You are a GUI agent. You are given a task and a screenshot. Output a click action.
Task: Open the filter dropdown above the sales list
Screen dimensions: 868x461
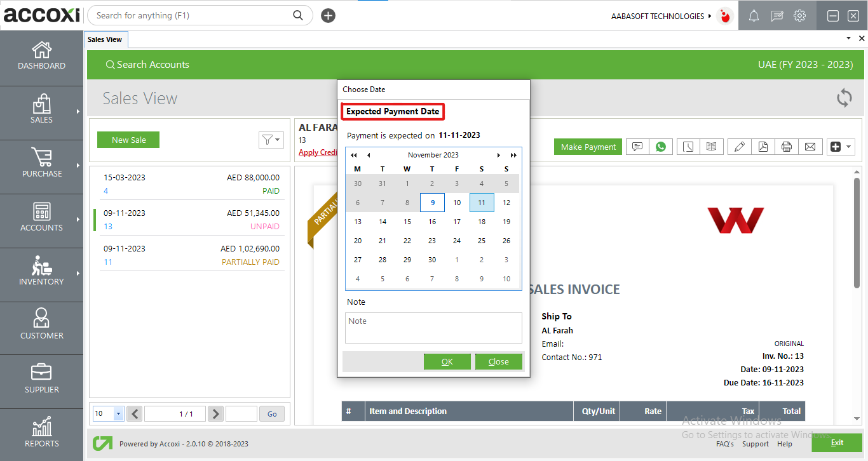[x=271, y=140]
